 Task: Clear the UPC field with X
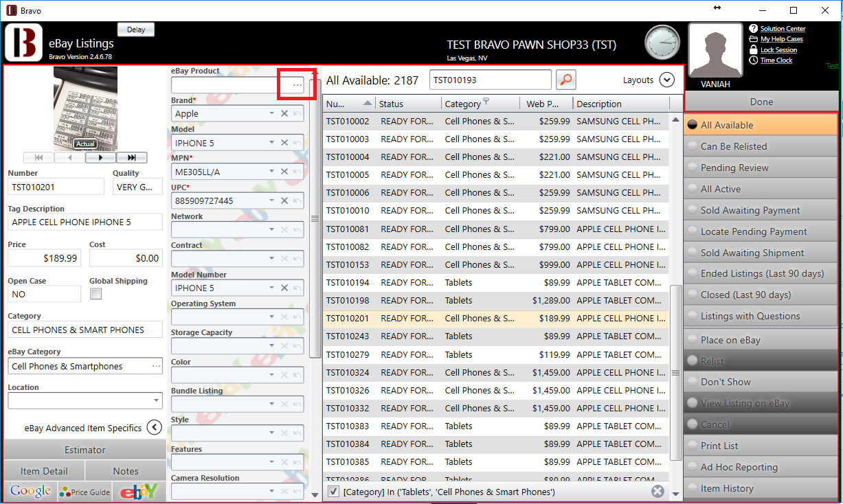(x=284, y=201)
